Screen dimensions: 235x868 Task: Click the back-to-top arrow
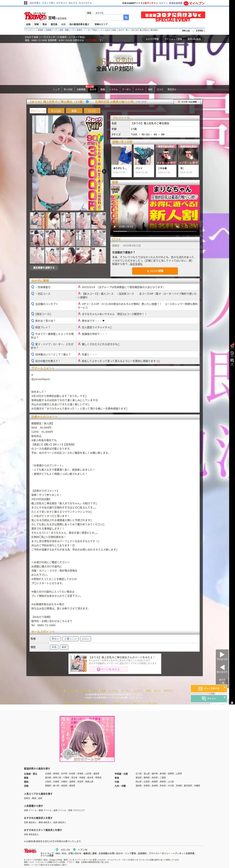232,702
